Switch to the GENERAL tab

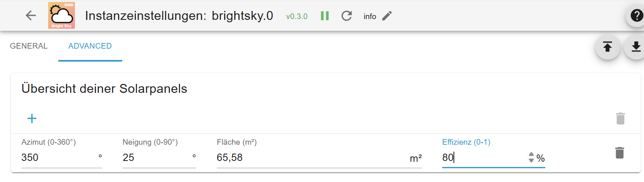coord(29,46)
